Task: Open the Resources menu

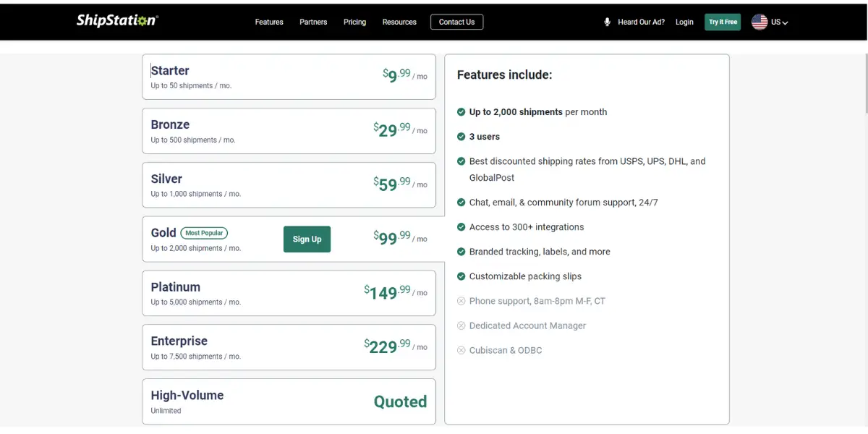Action: pos(399,22)
